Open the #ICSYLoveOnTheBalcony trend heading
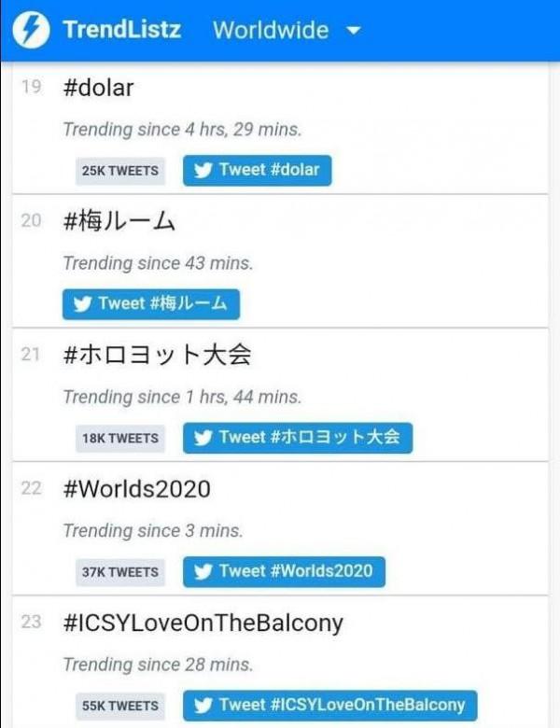The height and width of the screenshot is (728, 560). pyautogui.click(x=203, y=623)
